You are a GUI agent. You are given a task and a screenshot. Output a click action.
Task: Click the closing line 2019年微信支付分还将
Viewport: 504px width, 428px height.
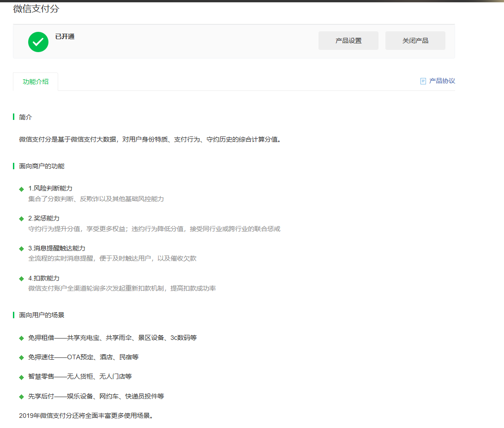coord(86,416)
